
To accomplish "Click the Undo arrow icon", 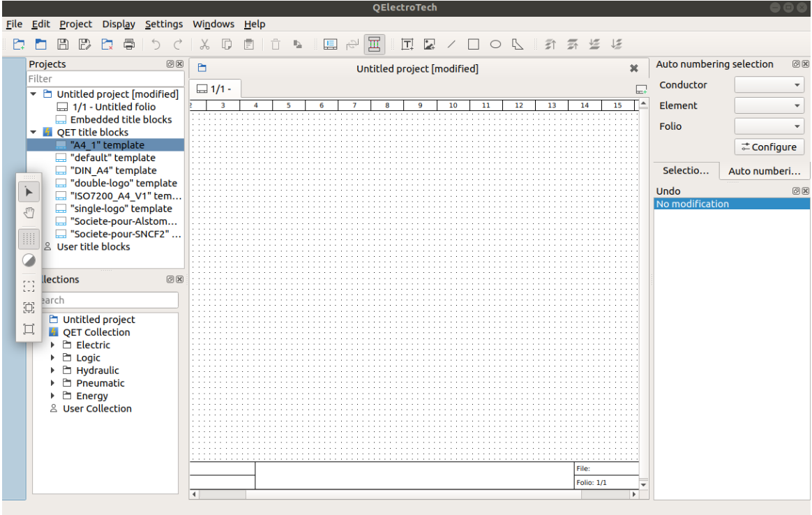I will coord(156,44).
